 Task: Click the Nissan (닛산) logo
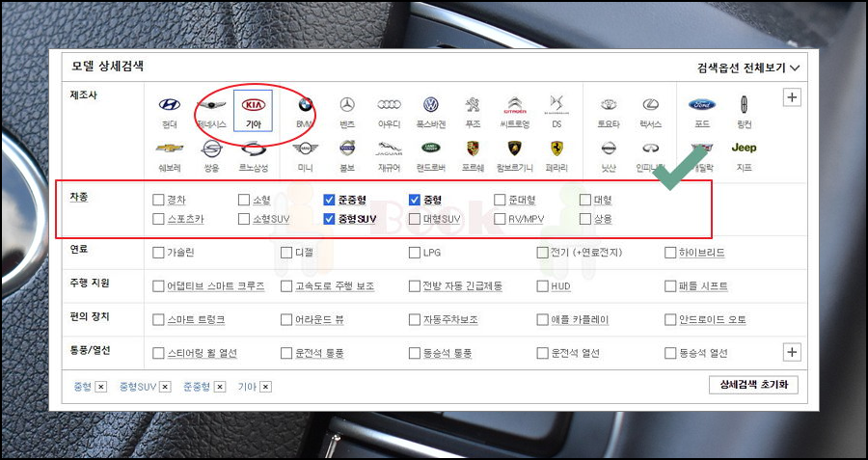click(609, 149)
